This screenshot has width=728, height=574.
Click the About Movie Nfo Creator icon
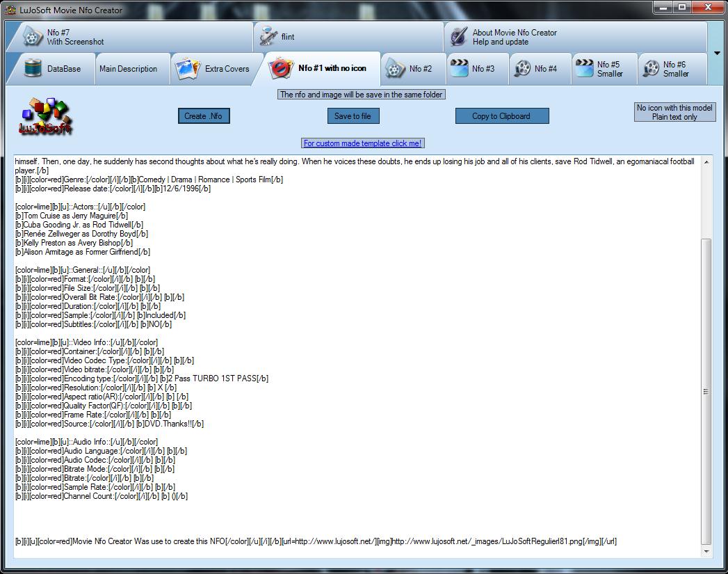click(x=459, y=36)
